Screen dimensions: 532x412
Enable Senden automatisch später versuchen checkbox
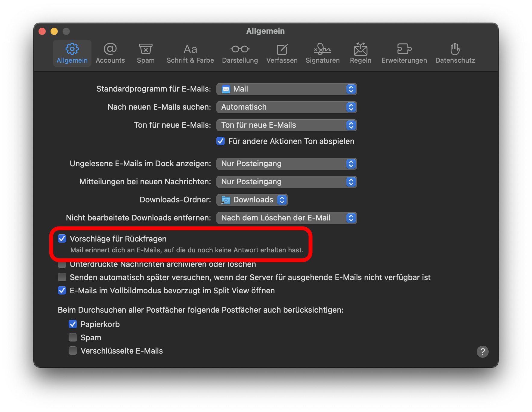[62, 277]
